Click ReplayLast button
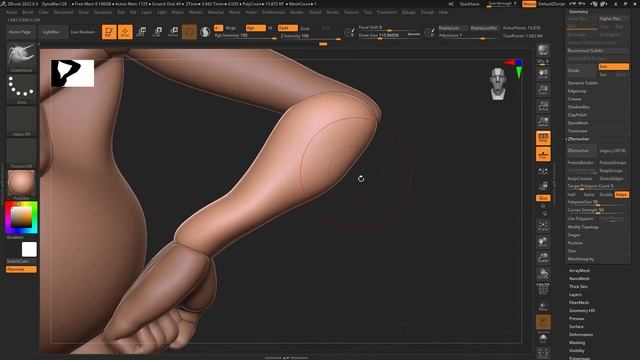 452,28
